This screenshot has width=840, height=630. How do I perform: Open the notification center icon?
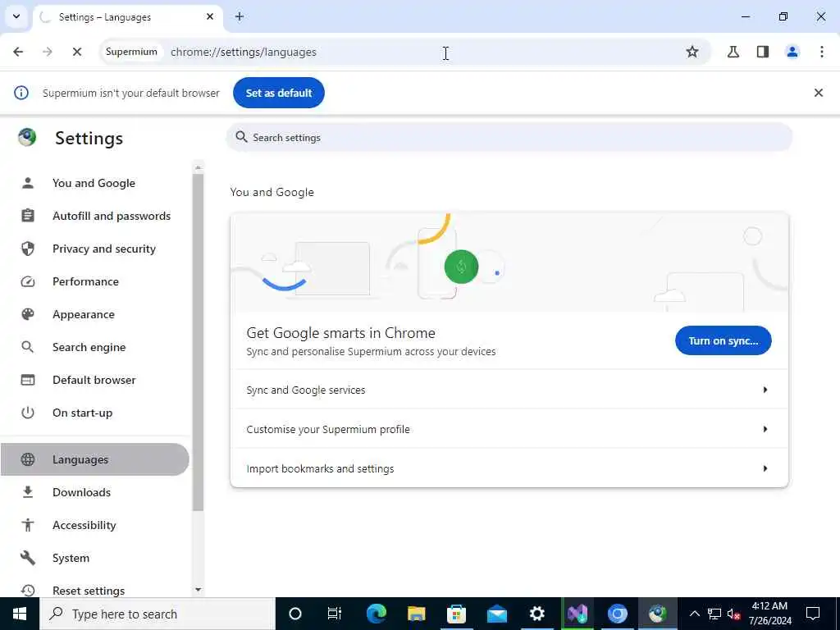pyautogui.click(x=813, y=614)
